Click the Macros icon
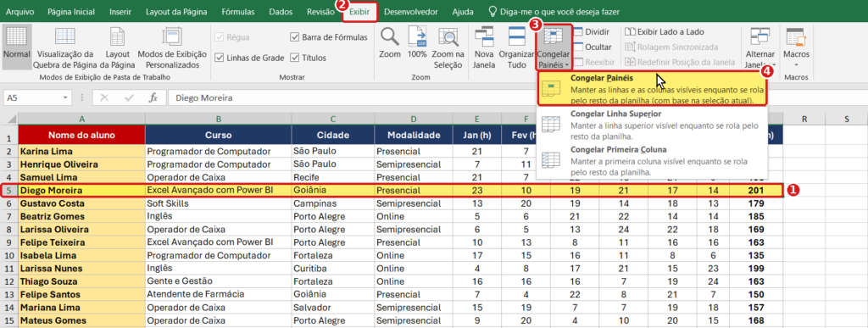868x328 pixels. [x=796, y=36]
